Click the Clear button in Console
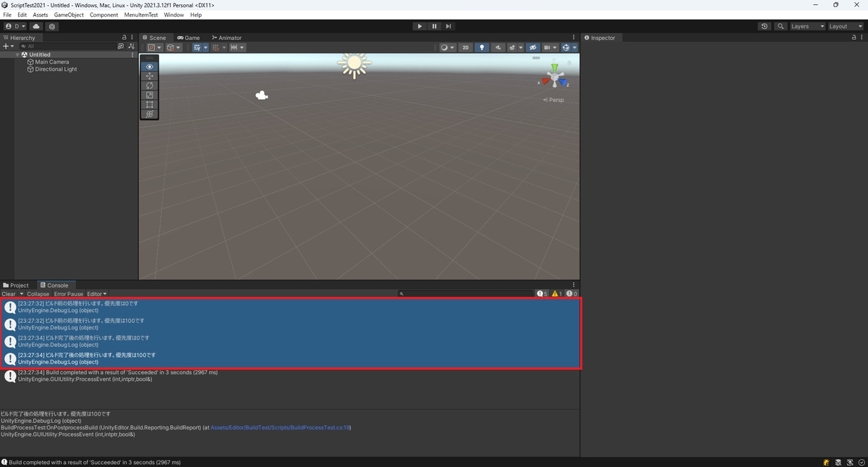 point(9,294)
